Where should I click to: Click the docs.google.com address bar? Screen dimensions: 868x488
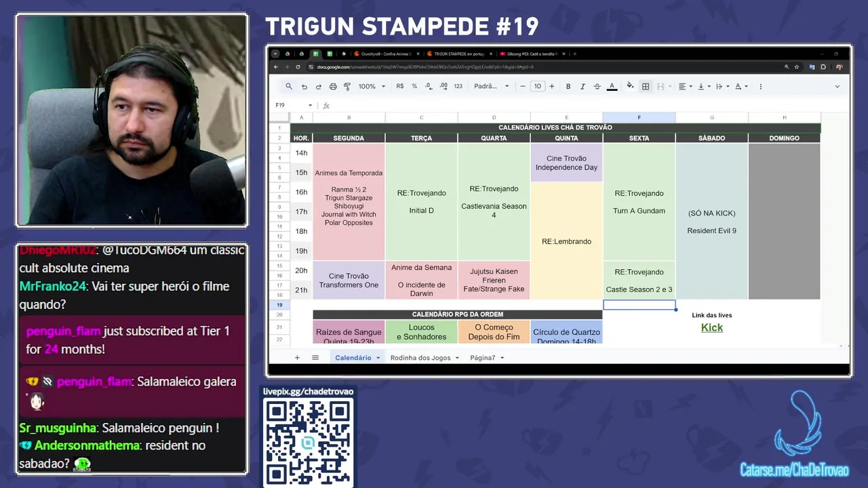(x=542, y=67)
